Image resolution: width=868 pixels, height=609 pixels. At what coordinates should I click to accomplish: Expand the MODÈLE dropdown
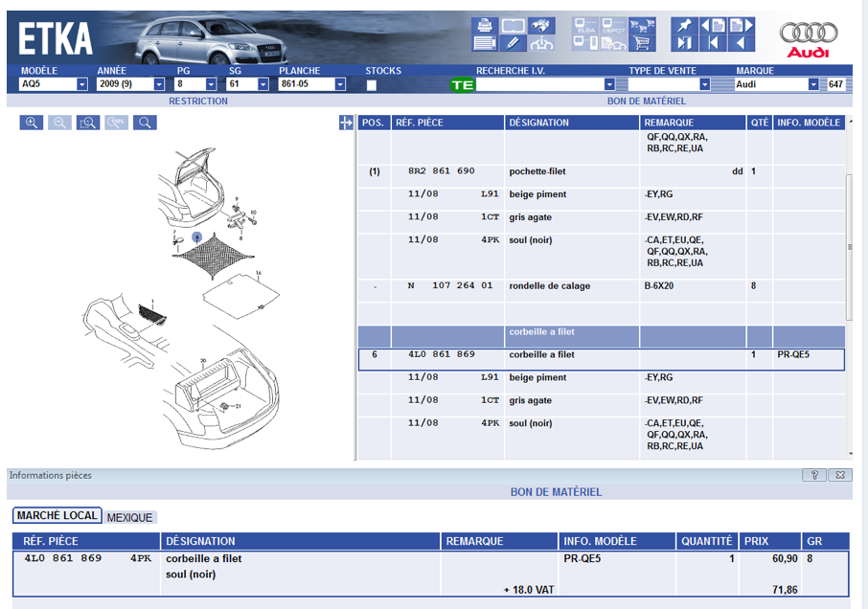coord(81,84)
